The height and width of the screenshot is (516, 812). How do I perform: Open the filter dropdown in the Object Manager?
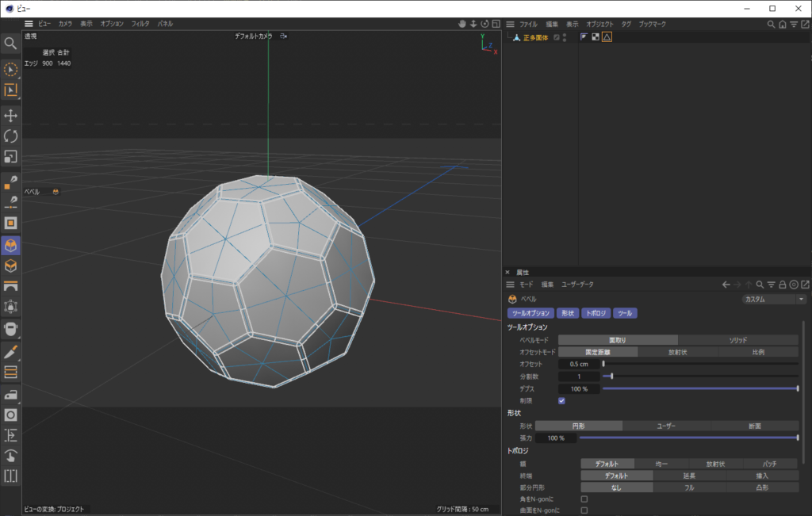792,25
